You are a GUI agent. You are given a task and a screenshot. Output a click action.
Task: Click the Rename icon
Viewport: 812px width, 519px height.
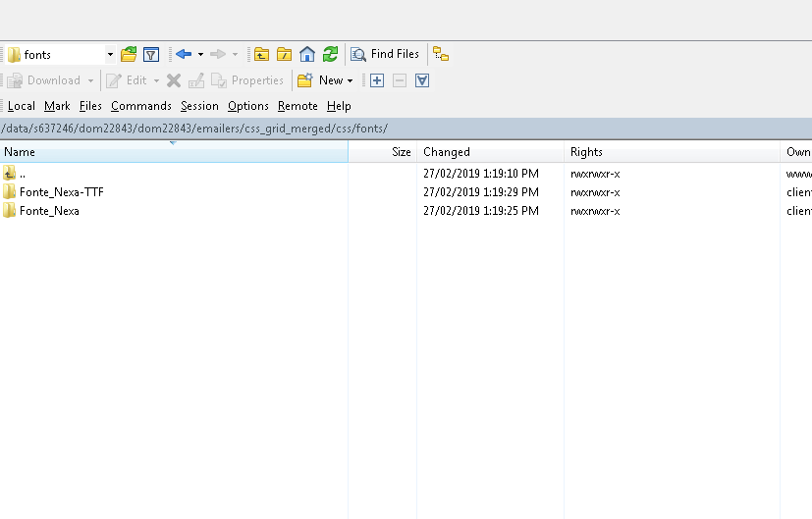point(196,80)
